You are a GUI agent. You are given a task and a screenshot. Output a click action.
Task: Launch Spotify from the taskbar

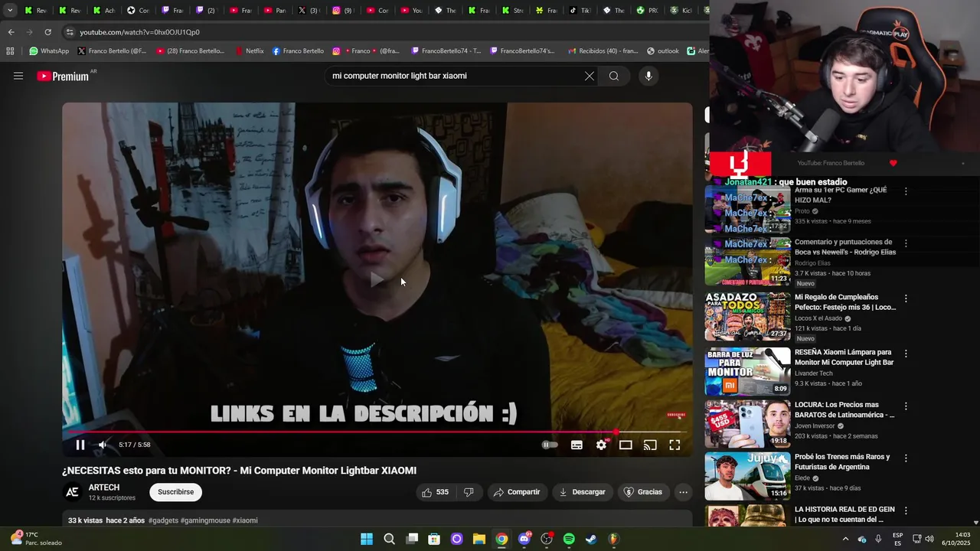point(569,539)
